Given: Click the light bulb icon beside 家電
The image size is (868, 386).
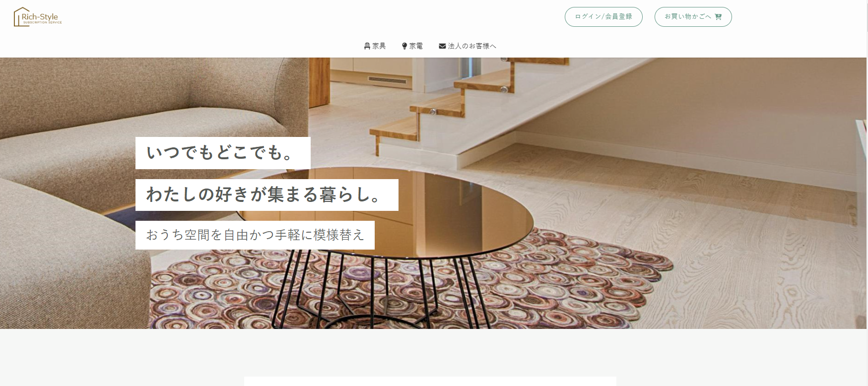Looking at the screenshot, I should tap(404, 46).
